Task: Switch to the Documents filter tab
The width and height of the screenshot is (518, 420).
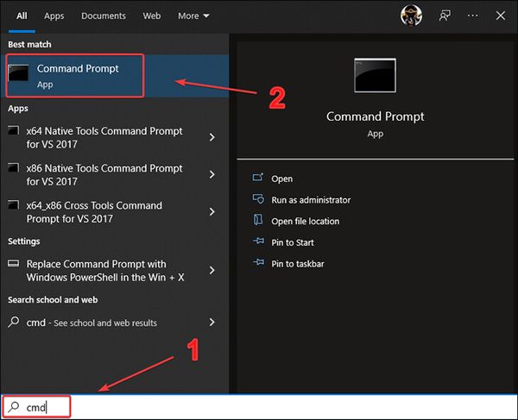Action: click(104, 16)
